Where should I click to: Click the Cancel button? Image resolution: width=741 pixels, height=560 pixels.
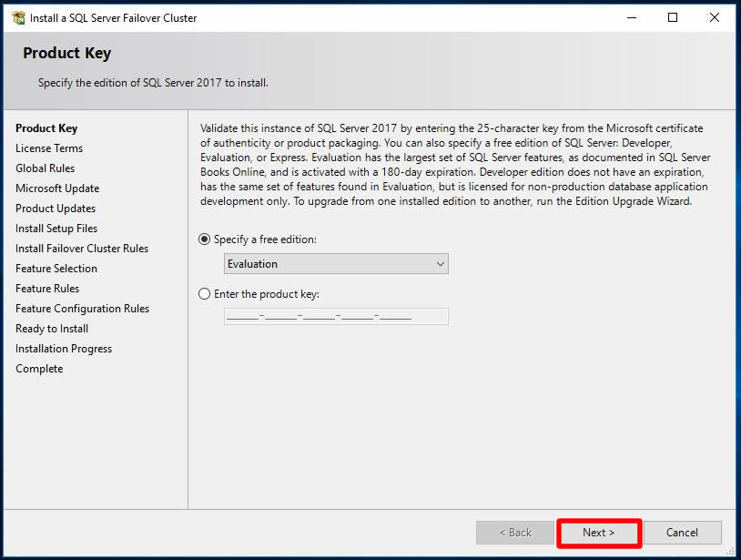coord(682,533)
